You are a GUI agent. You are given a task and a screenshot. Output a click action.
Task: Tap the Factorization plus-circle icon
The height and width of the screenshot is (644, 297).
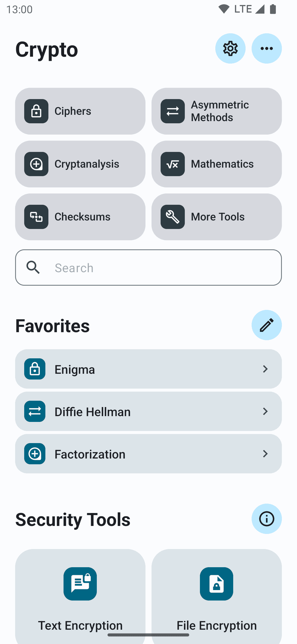(x=35, y=454)
